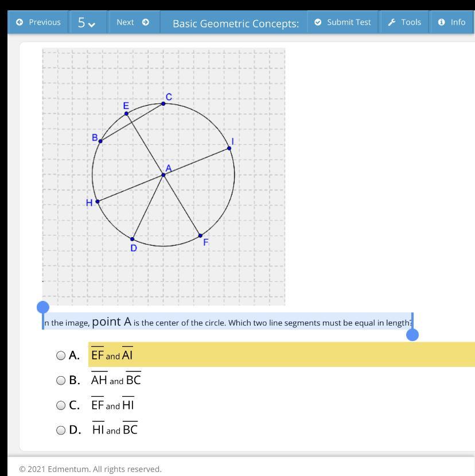
Task: Click point I on the circle
Action: [229, 148]
